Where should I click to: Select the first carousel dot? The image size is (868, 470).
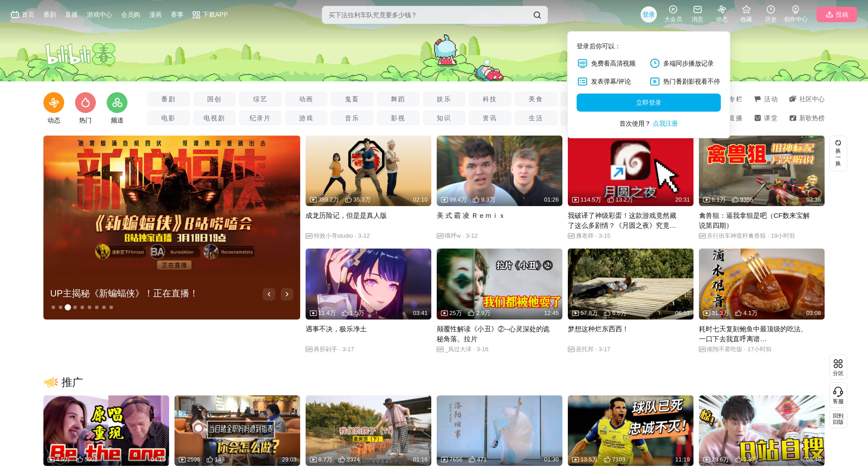53,307
